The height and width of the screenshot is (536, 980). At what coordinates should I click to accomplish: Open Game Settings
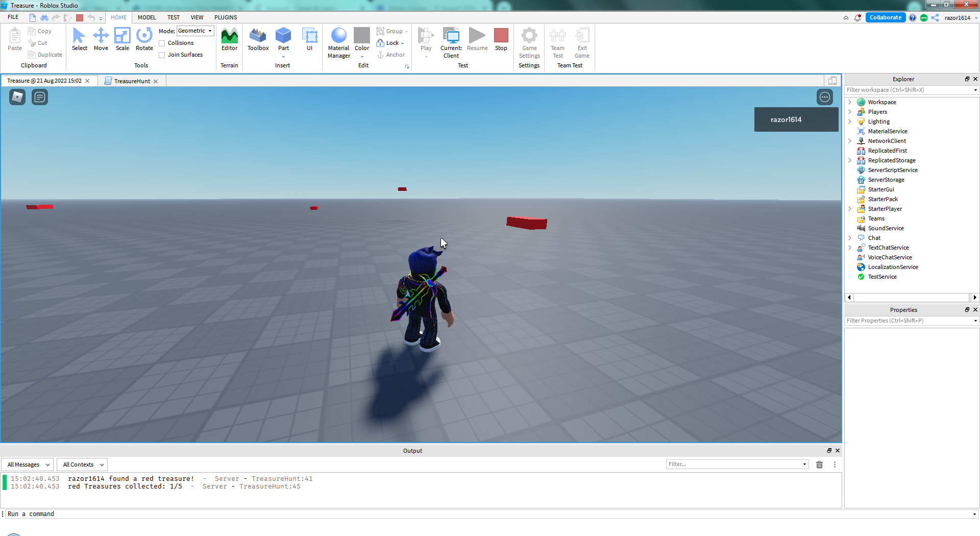click(x=529, y=43)
